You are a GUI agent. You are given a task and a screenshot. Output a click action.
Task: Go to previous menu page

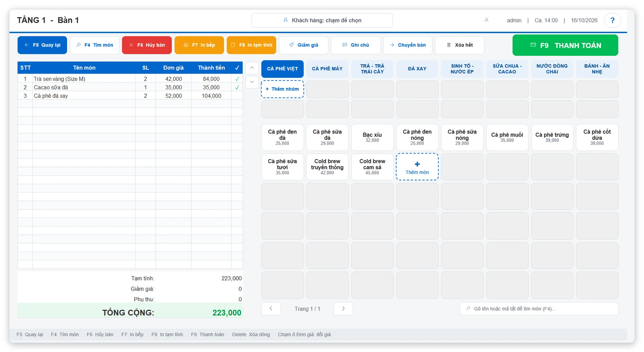tap(271, 309)
